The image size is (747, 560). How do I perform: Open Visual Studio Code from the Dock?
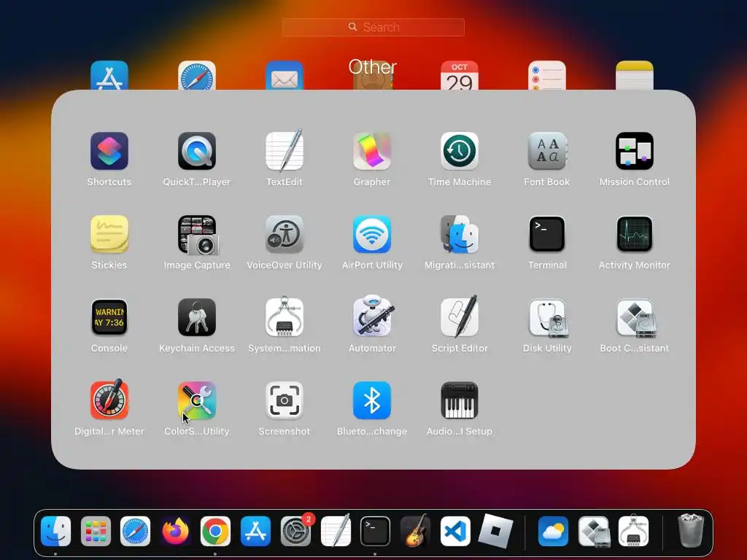point(455,531)
